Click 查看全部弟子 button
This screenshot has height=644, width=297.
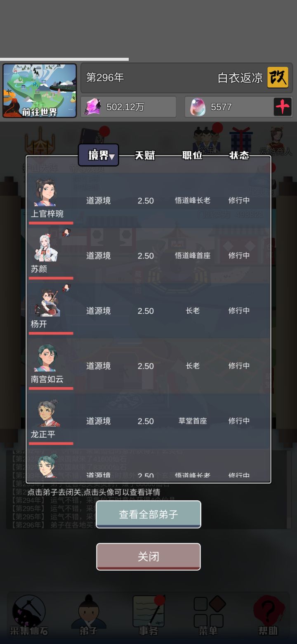tap(148, 514)
